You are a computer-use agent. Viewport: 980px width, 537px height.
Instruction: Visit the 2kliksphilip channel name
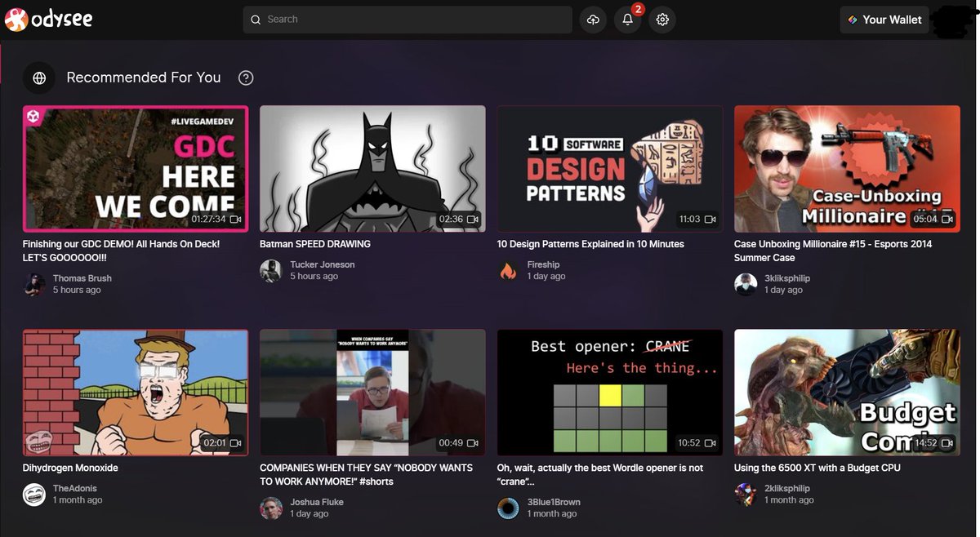point(787,488)
